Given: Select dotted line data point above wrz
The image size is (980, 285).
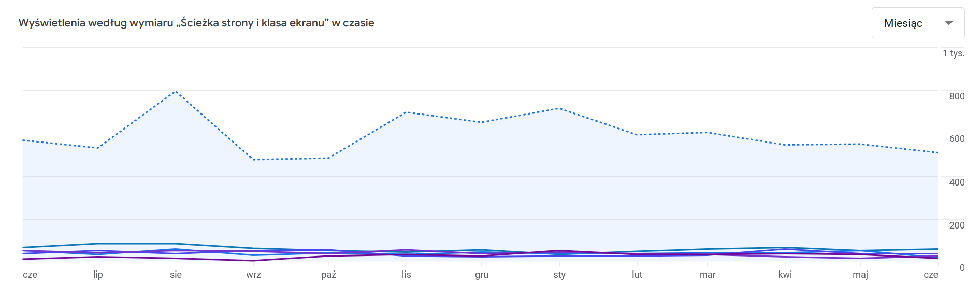Looking at the screenshot, I should pos(253,160).
